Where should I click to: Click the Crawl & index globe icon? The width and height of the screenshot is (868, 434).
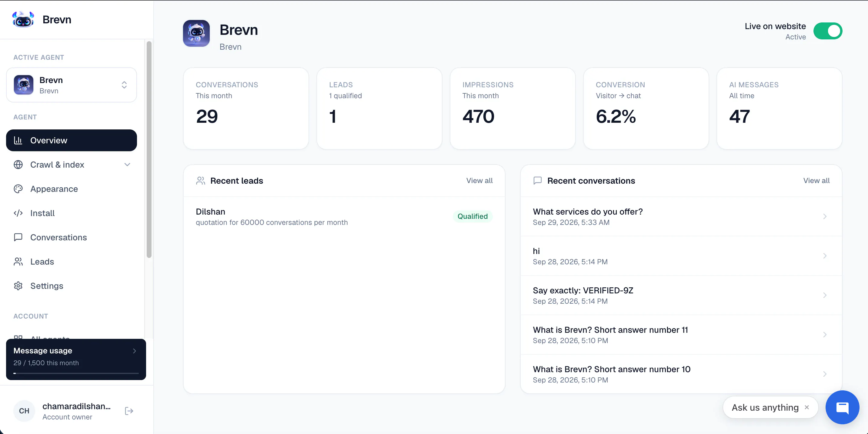coord(18,165)
